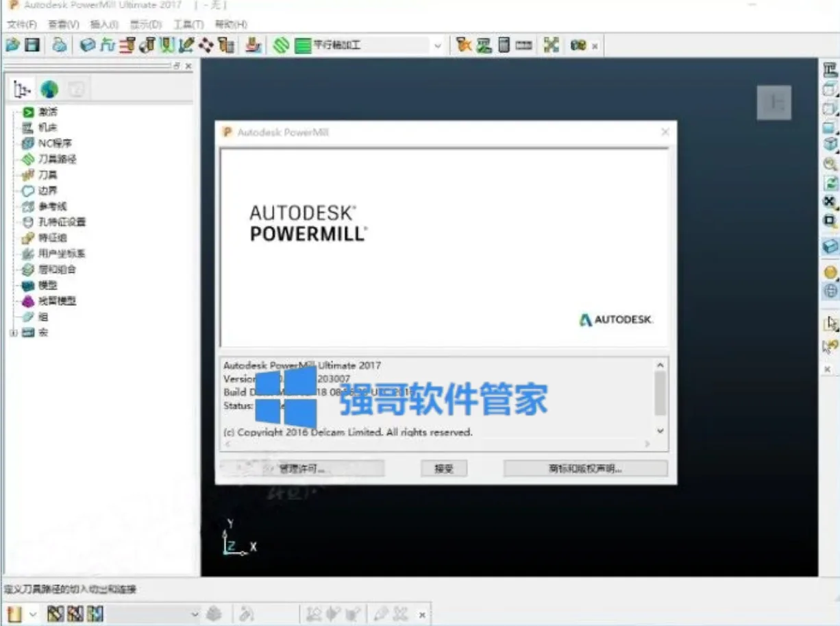Open the 工具(T) menu
840x626 pixels.
(188, 24)
